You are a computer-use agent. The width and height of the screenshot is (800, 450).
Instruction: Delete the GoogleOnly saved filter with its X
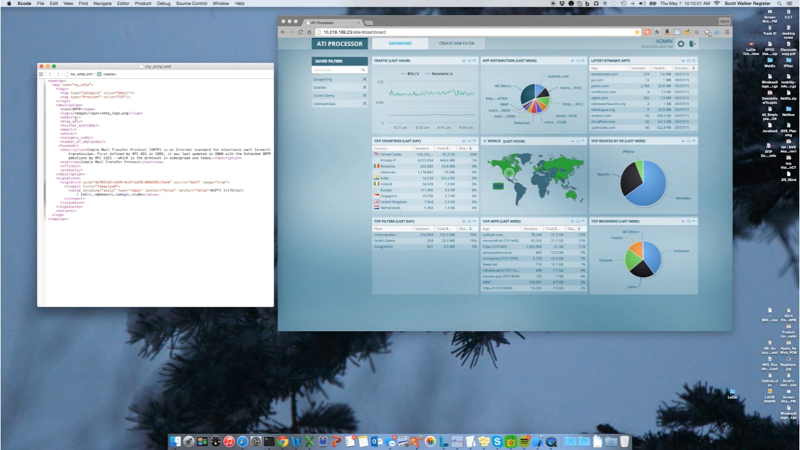[x=364, y=80]
